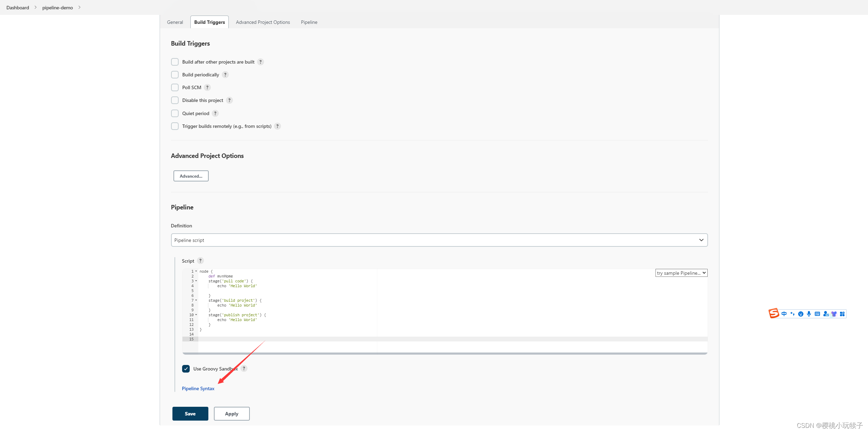The width and height of the screenshot is (868, 432).
Task: Open the Pipeline Syntax link
Action: coord(198,388)
